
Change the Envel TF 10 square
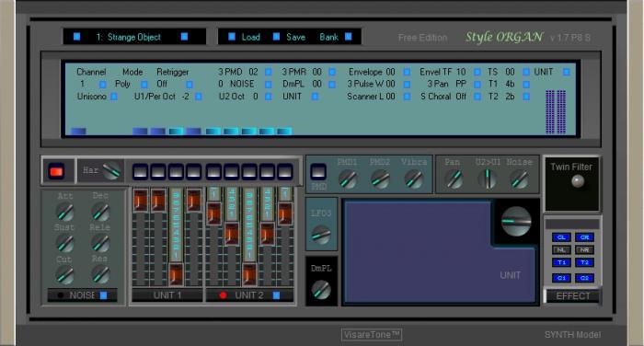tap(477, 73)
